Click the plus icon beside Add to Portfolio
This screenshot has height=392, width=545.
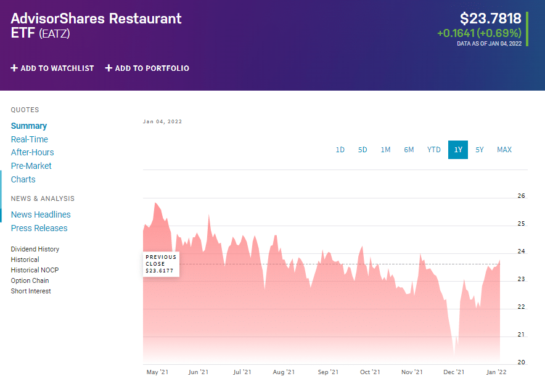coord(109,68)
